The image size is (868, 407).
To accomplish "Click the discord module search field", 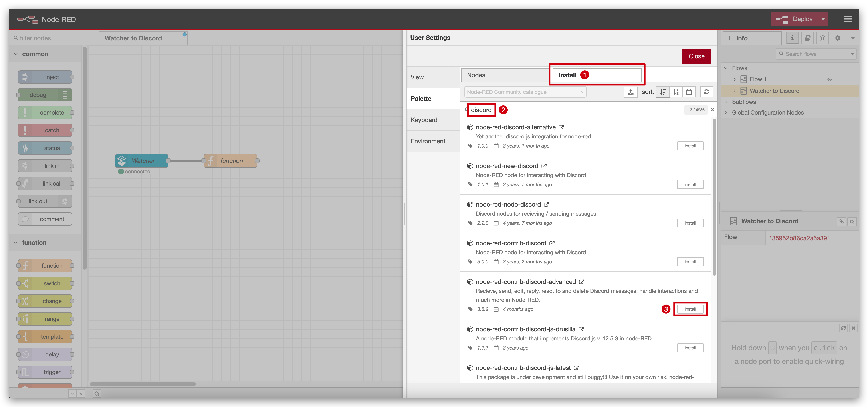I will (x=573, y=110).
